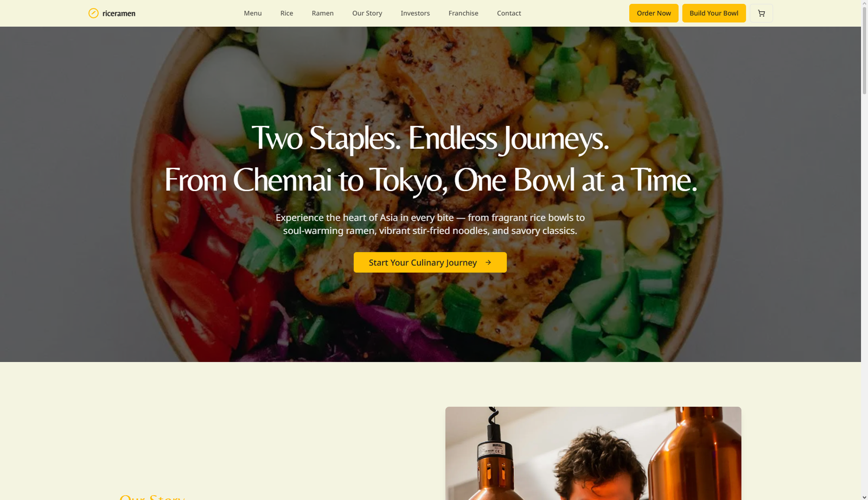Go to the Contact page

coord(509,13)
